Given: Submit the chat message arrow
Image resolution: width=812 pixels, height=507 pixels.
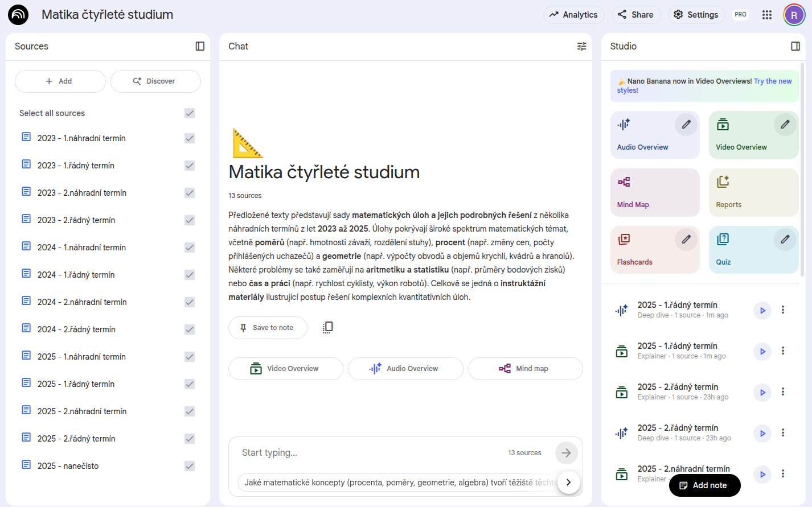Looking at the screenshot, I should pos(566,453).
